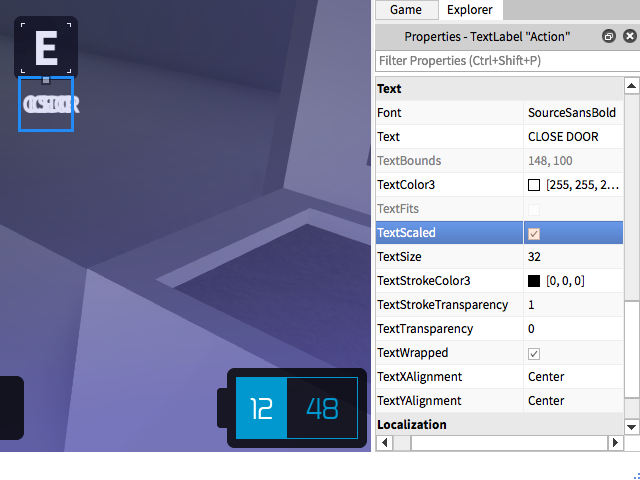Click the properties scroll-down arrow
640x480 pixels.
[x=631, y=427]
